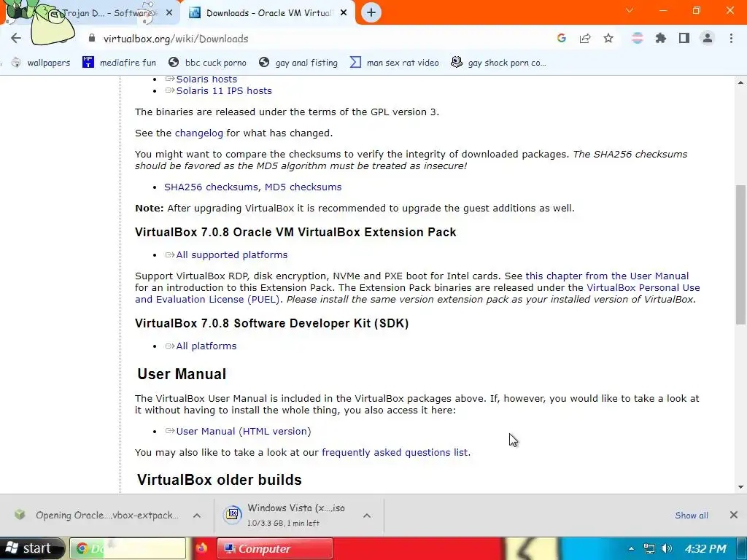Screen dimensions: 747x560
Task: Close the downloads bar
Action: [x=734, y=515]
